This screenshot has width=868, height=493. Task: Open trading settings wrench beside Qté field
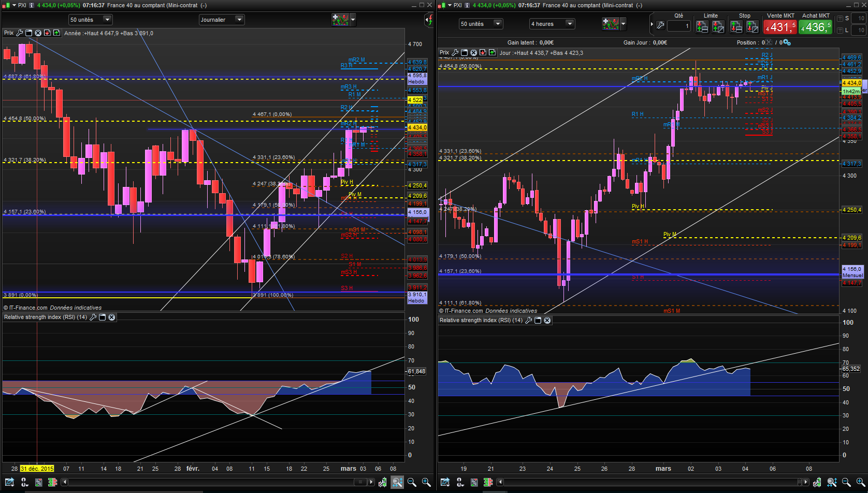click(660, 25)
